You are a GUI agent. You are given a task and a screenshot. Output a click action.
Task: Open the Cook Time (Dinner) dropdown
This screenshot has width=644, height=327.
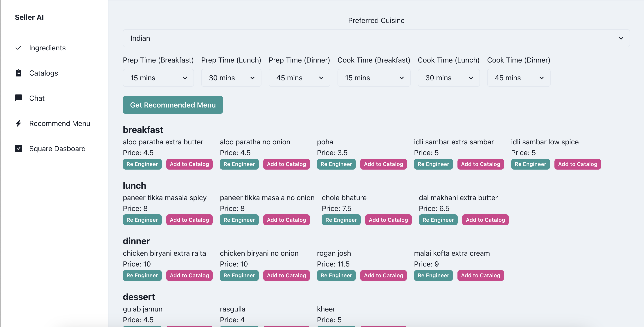tap(518, 78)
